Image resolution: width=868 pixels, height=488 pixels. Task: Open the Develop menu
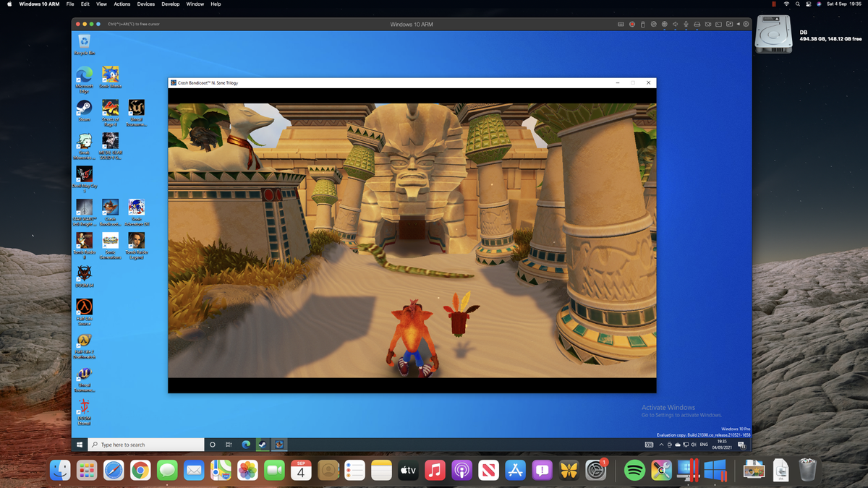pyautogui.click(x=171, y=4)
